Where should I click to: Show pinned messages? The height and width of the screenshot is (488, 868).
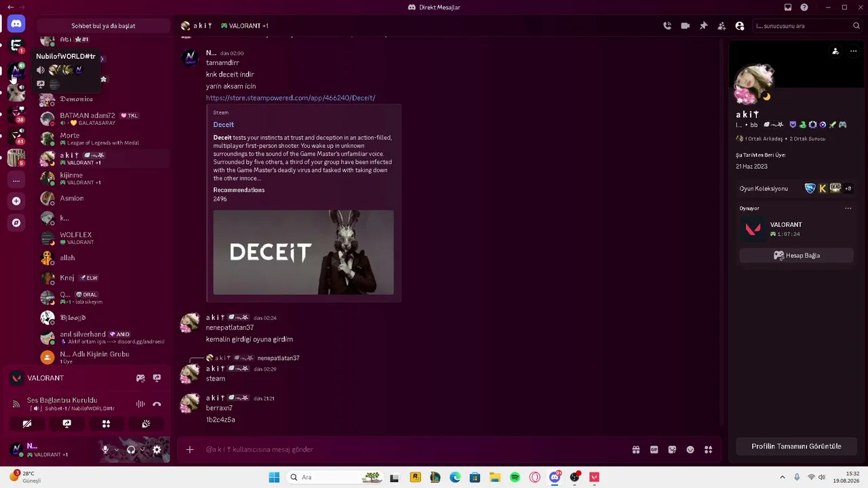[704, 26]
